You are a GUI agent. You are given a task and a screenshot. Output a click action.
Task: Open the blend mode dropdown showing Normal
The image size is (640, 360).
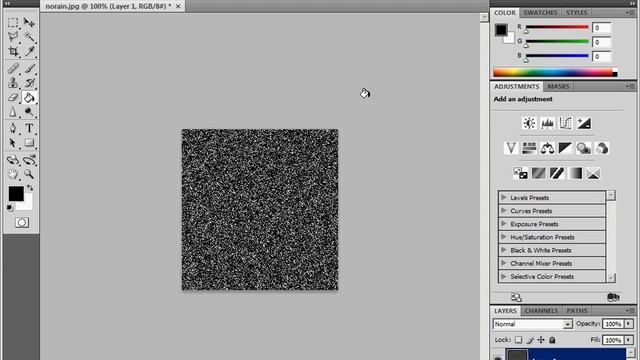point(533,324)
